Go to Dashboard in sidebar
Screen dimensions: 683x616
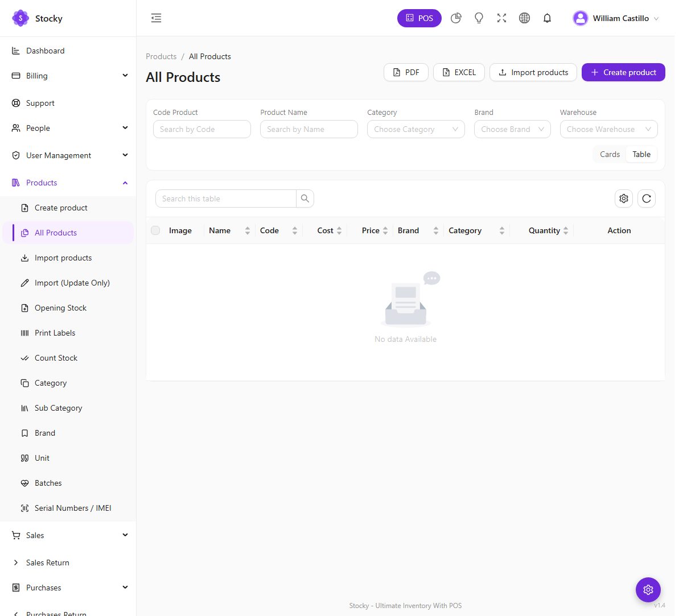point(68,51)
